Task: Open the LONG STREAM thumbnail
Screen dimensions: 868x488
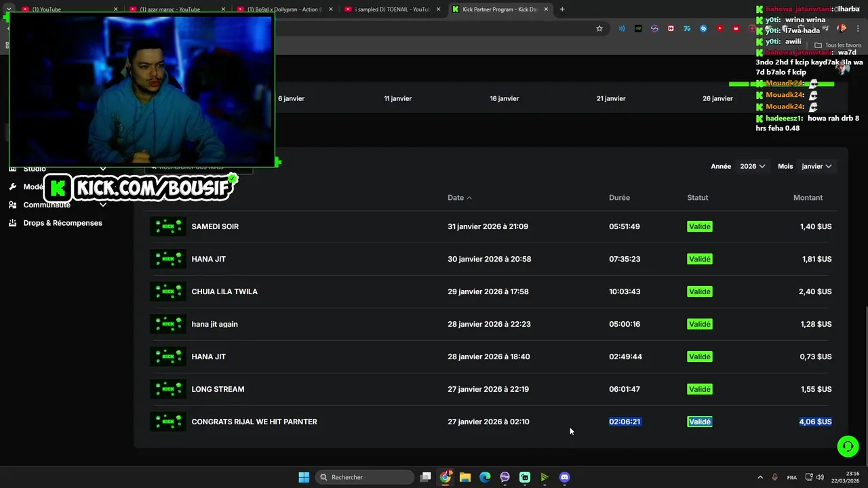Action: pos(167,389)
